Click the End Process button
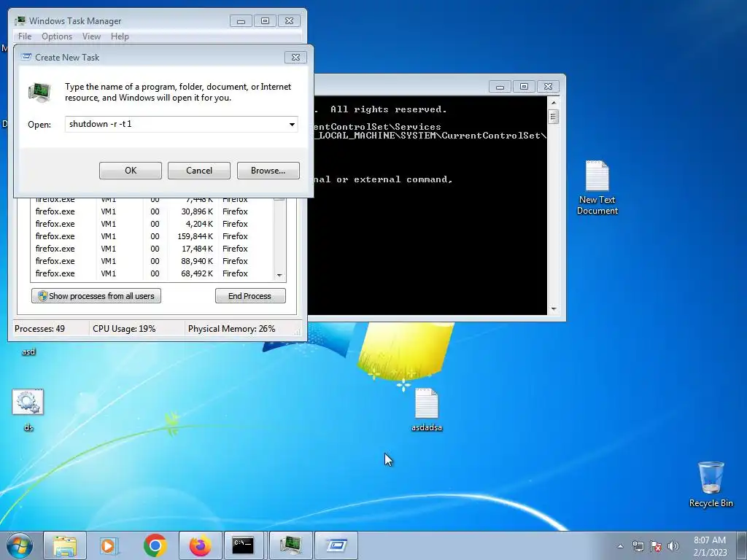The image size is (747, 560). point(250,296)
